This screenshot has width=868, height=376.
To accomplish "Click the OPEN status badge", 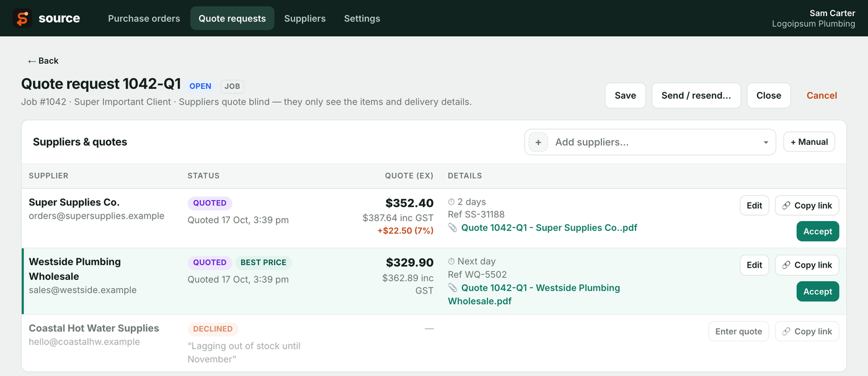I will [200, 86].
